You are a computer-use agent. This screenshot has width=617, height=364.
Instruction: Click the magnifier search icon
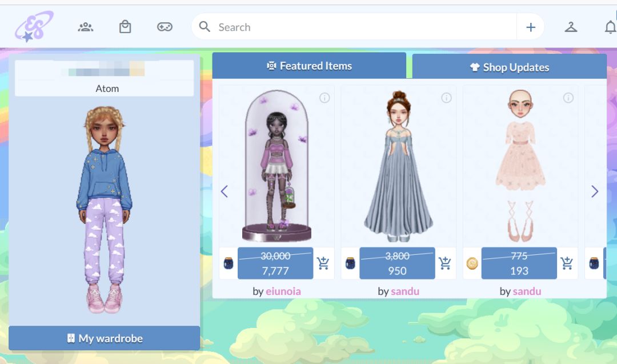[x=205, y=27]
